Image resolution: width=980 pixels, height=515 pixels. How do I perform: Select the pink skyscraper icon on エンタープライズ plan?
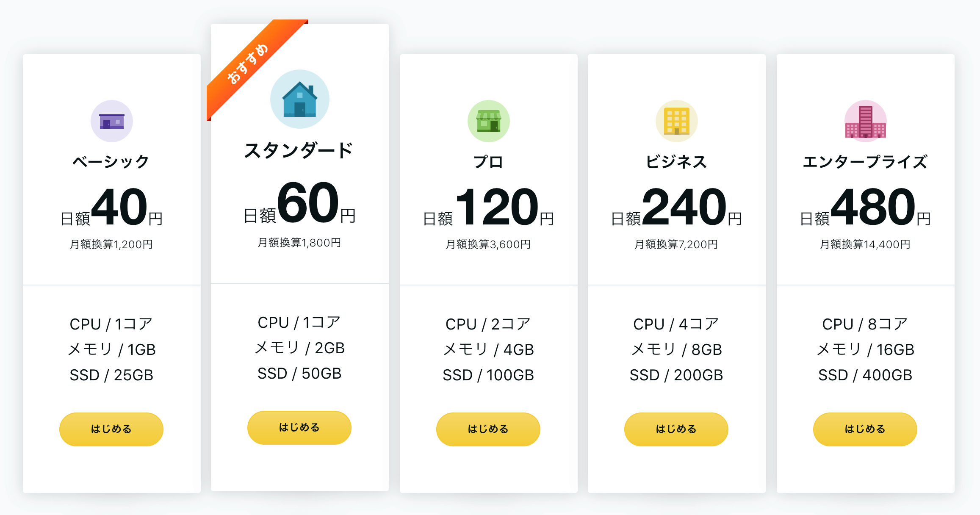(865, 121)
